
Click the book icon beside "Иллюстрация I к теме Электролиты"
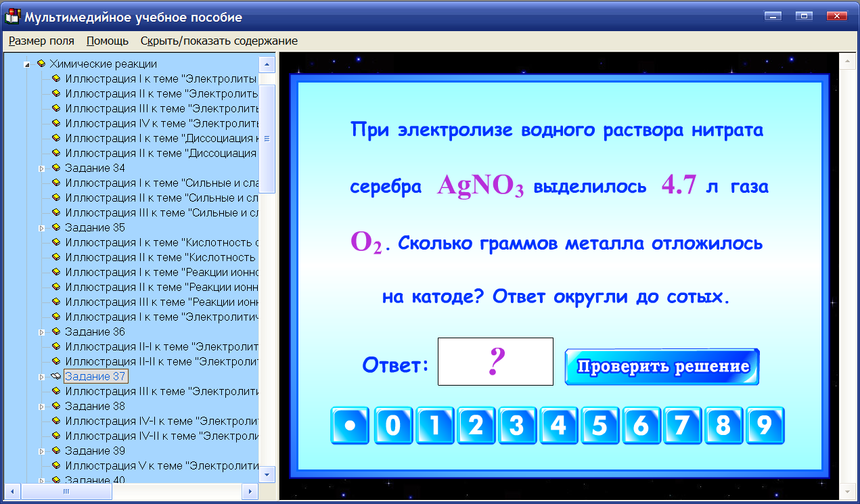click(58, 78)
